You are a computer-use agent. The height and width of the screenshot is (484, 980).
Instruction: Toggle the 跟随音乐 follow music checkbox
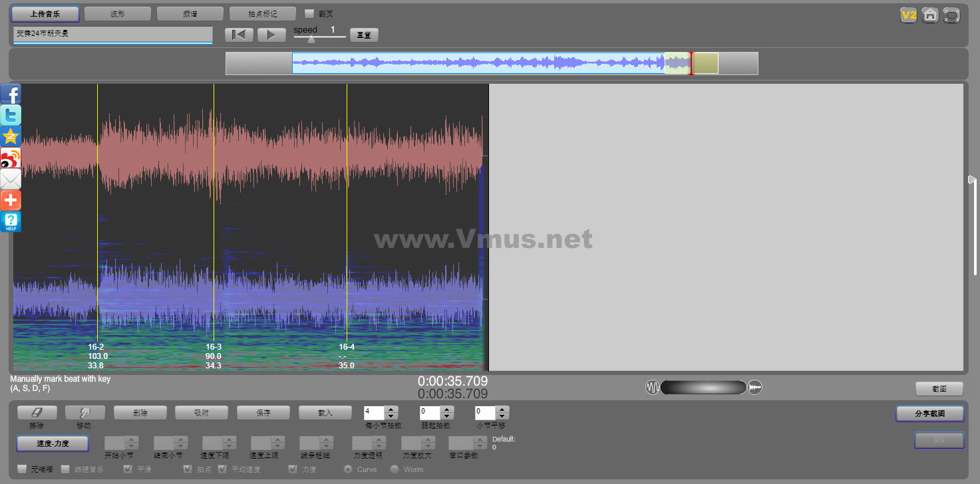point(65,469)
